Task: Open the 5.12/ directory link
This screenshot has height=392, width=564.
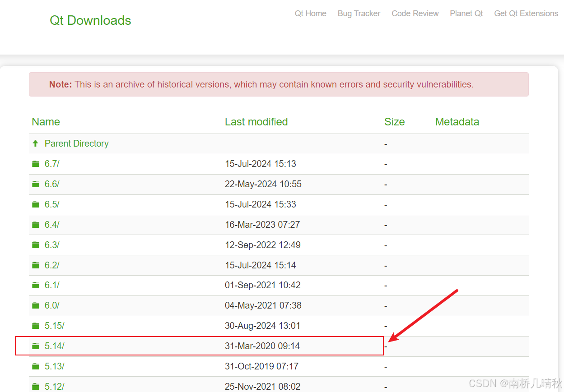Action: [x=55, y=387]
